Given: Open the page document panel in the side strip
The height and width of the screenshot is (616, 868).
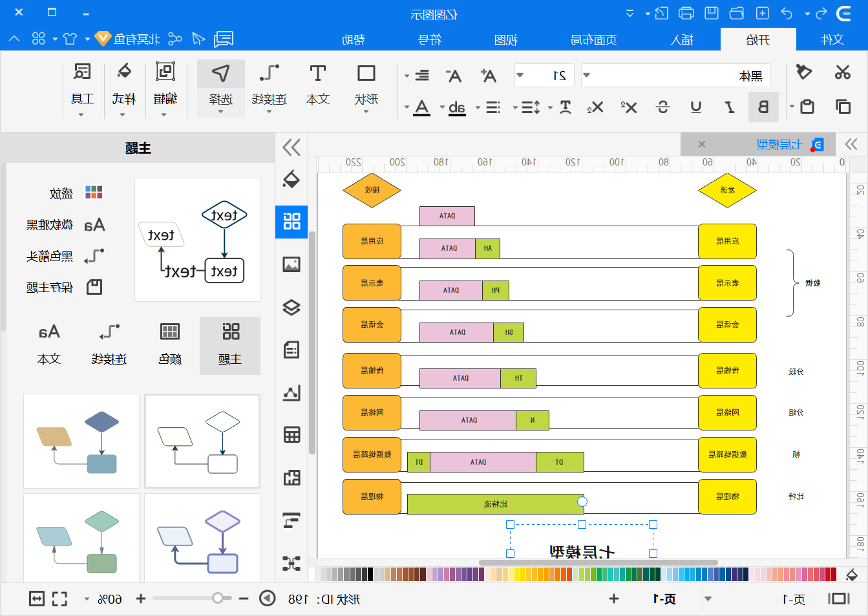Looking at the screenshot, I should pyautogui.click(x=291, y=350).
